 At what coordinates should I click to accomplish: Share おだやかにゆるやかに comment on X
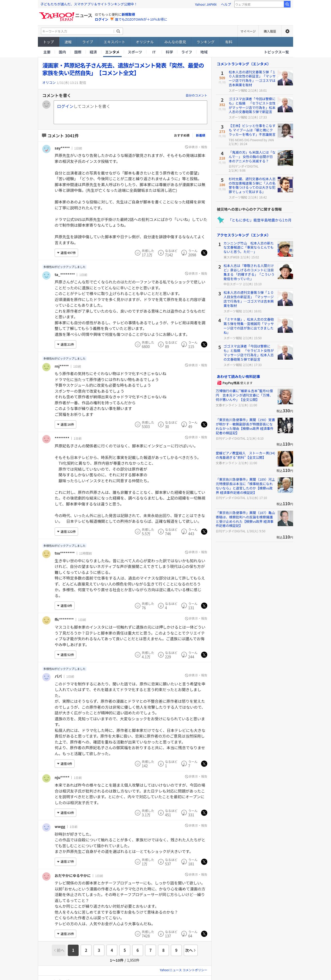tap(204, 934)
